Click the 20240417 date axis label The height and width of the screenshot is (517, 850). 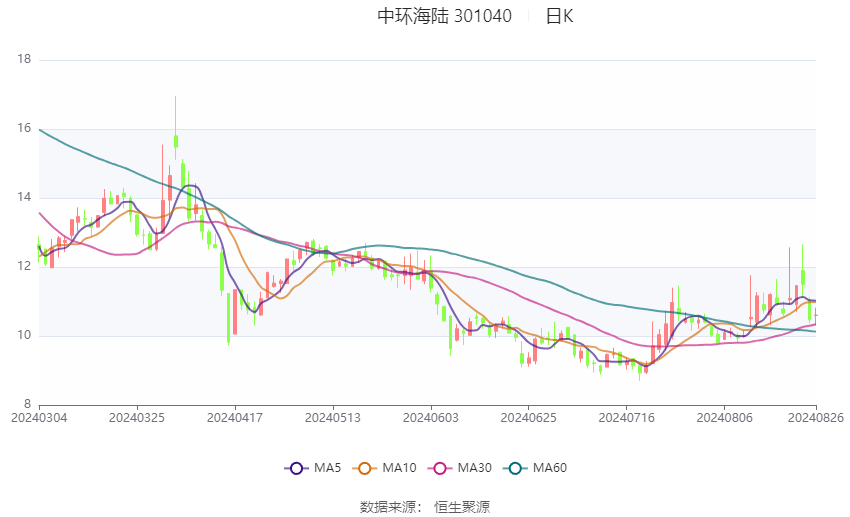(235, 418)
